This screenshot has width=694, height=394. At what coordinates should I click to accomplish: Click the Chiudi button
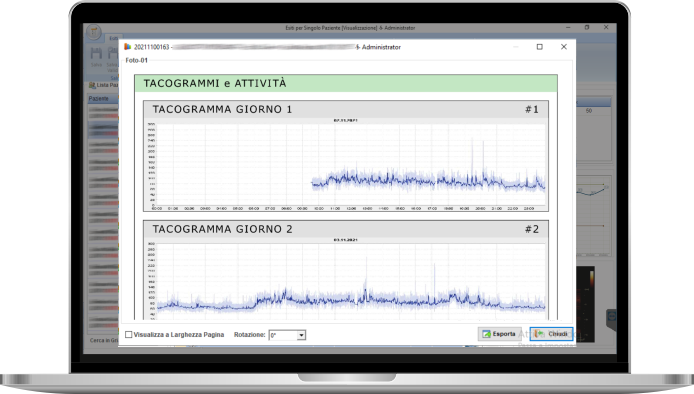pos(551,334)
